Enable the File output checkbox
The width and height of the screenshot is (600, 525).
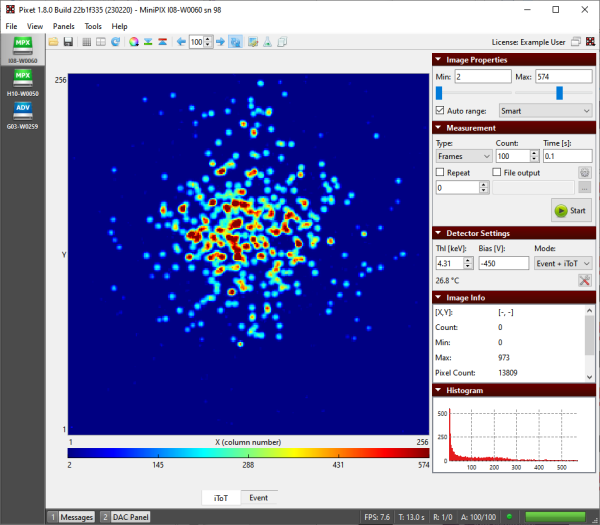(x=497, y=172)
